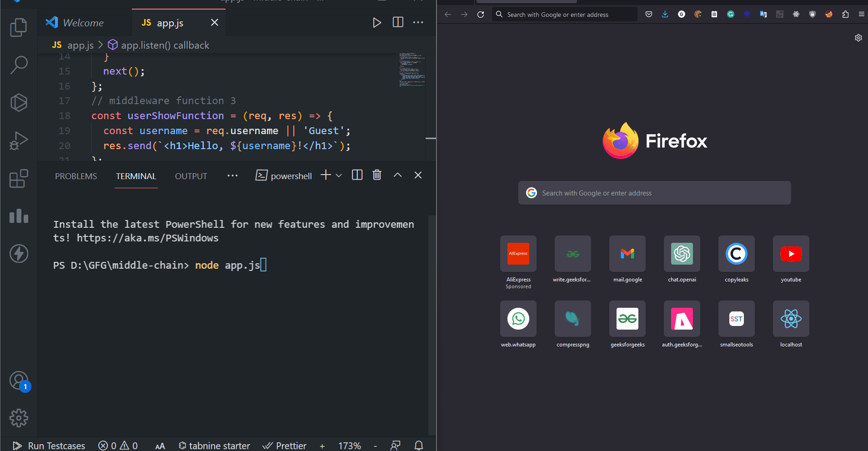Switch to the OUTPUT panel tab
The width and height of the screenshot is (868, 451).
click(191, 176)
